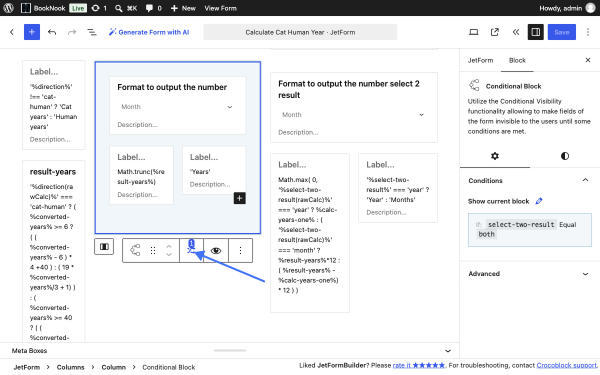
Task: Open the WordPress logo menu
Action: (x=8, y=8)
